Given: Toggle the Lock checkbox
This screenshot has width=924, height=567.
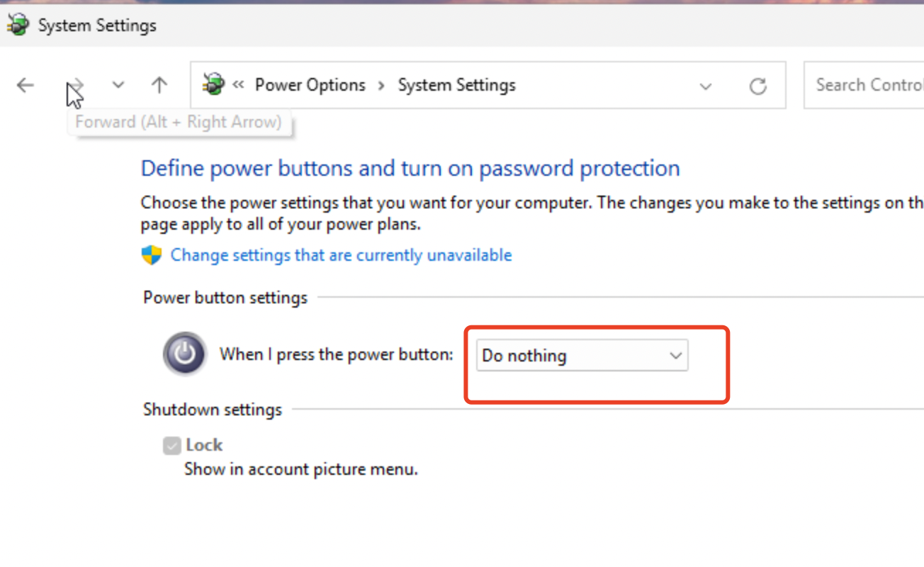Looking at the screenshot, I should [171, 446].
